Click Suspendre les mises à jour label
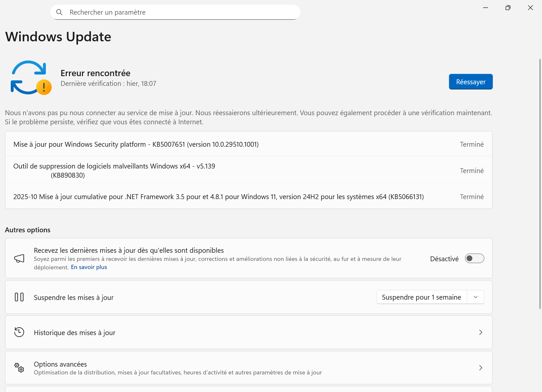Screen dimensions: 542x392 pyautogui.click(x=74, y=298)
